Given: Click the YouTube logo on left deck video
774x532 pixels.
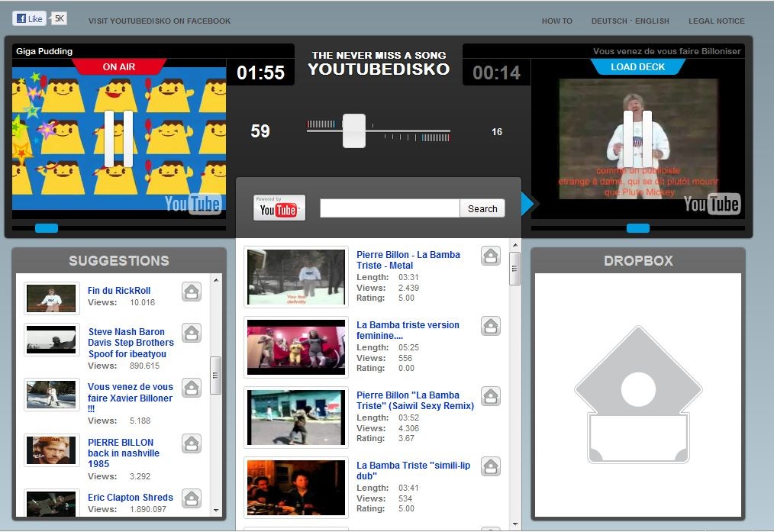Looking at the screenshot, I should coord(193,204).
